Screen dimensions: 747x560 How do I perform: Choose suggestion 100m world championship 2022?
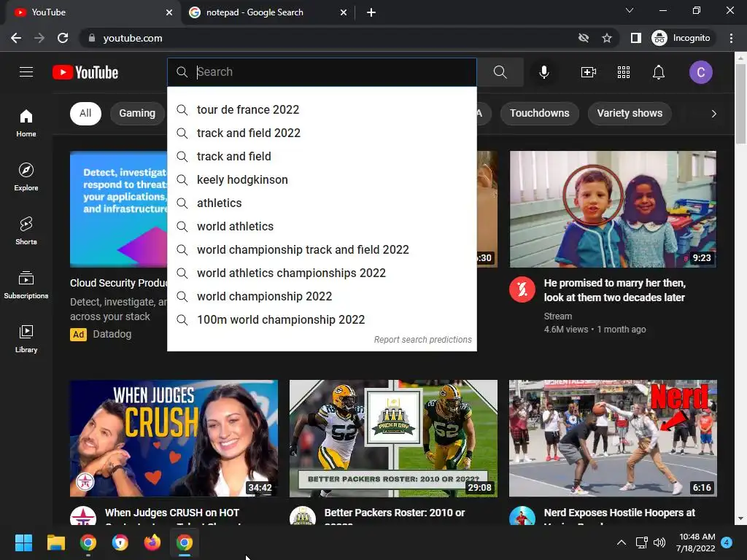click(x=322, y=319)
